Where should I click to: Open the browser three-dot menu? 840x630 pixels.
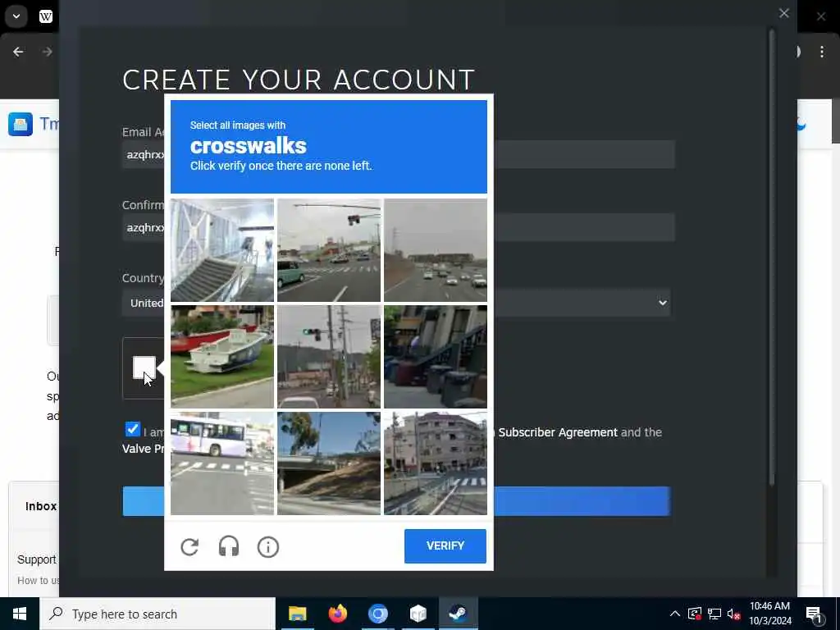pyautogui.click(x=822, y=52)
